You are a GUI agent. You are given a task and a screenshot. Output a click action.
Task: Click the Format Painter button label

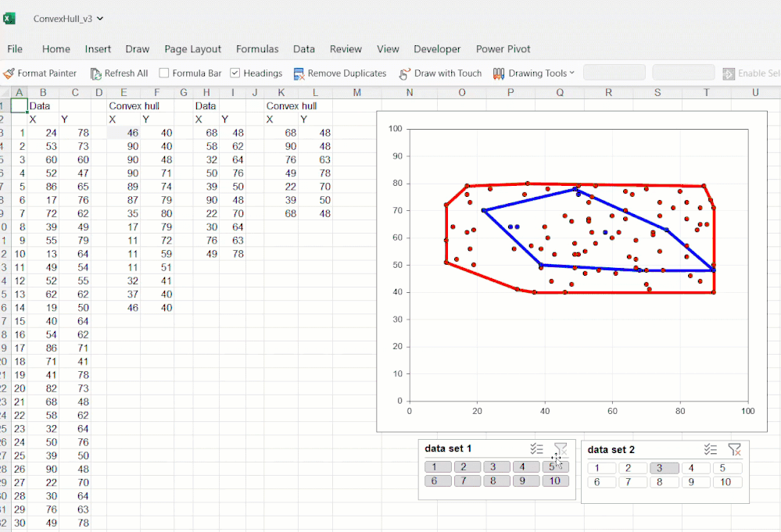coord(47,73)
